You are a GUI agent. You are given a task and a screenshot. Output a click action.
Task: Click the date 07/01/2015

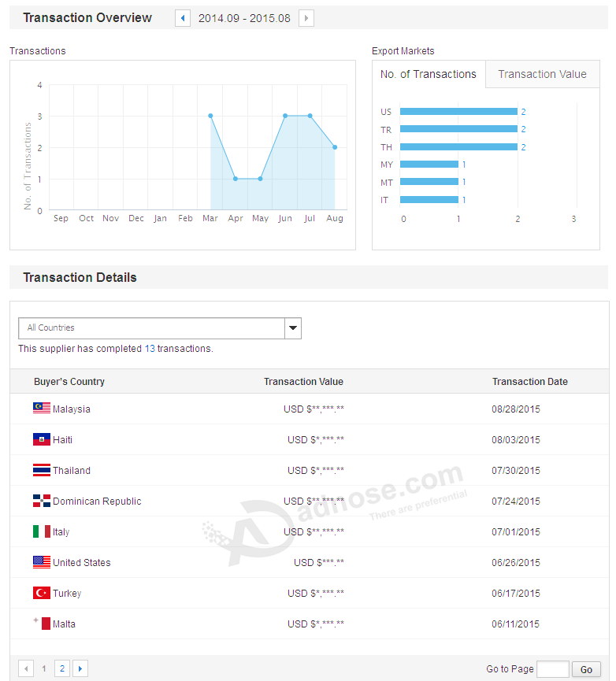click(516, 532)
